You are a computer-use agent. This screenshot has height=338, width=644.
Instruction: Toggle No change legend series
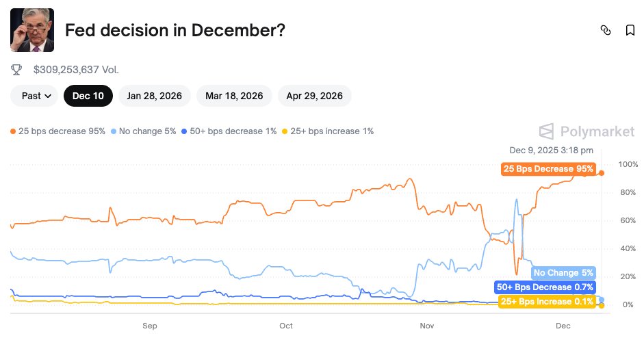tap(144, 131)
